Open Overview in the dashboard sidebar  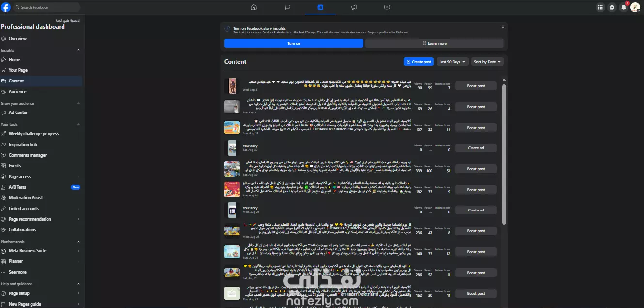[x=41, y=39]
